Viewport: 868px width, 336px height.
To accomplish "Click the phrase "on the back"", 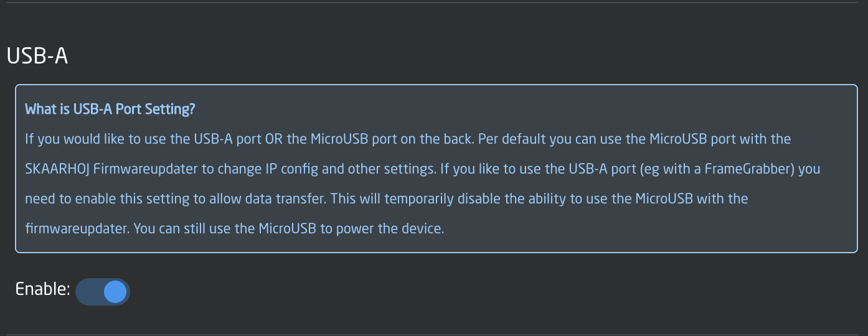I will click(436, 139).
